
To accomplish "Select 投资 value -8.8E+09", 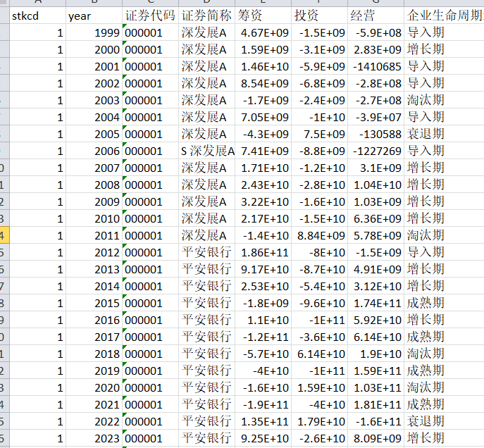I will [x=319, y=151].
